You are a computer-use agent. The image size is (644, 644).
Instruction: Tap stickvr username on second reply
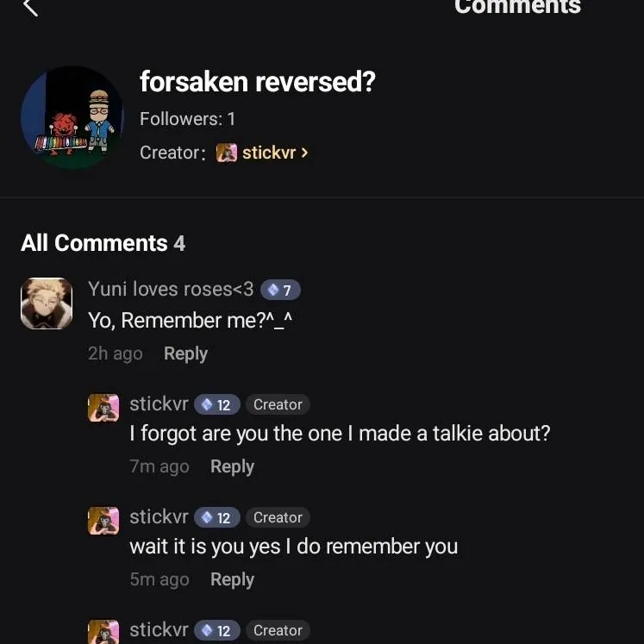[x=159, y=516]
